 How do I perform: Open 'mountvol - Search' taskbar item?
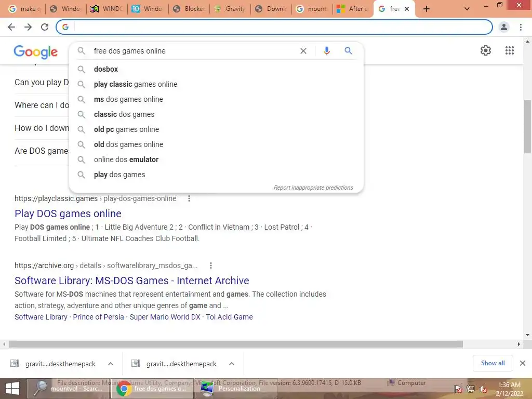pos(68,389)
